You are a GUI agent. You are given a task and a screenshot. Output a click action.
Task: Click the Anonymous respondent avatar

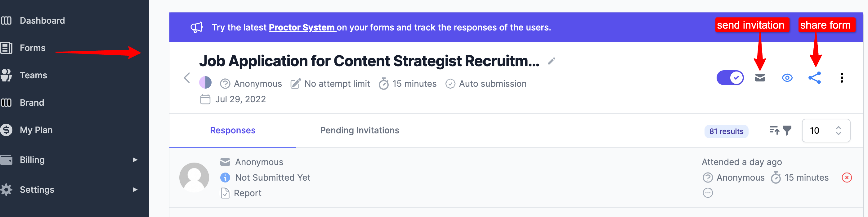pos(194,178)
